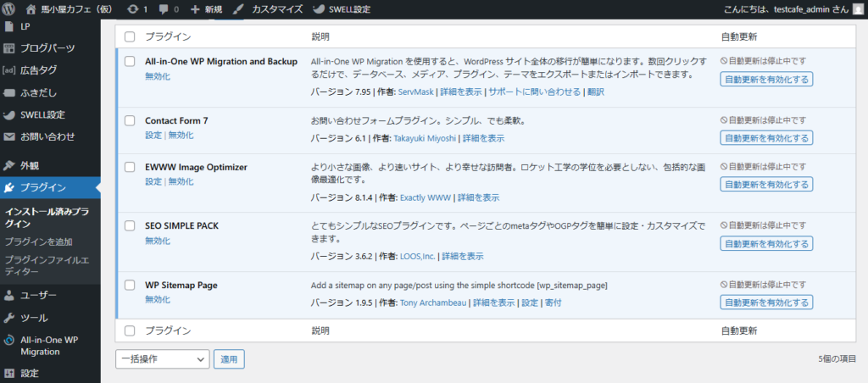Click the sidebar SWELL設定 icon

pos(8,115)
